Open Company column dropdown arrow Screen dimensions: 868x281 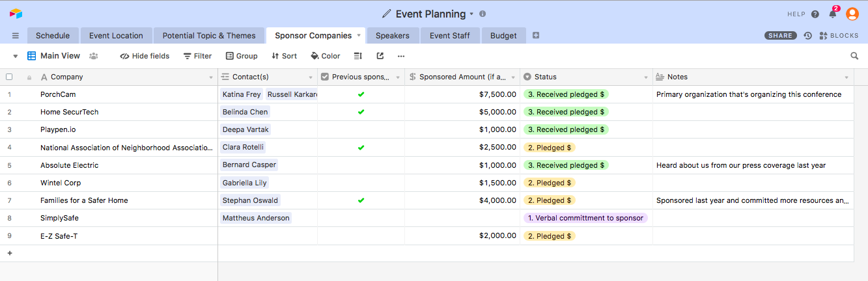210,77
